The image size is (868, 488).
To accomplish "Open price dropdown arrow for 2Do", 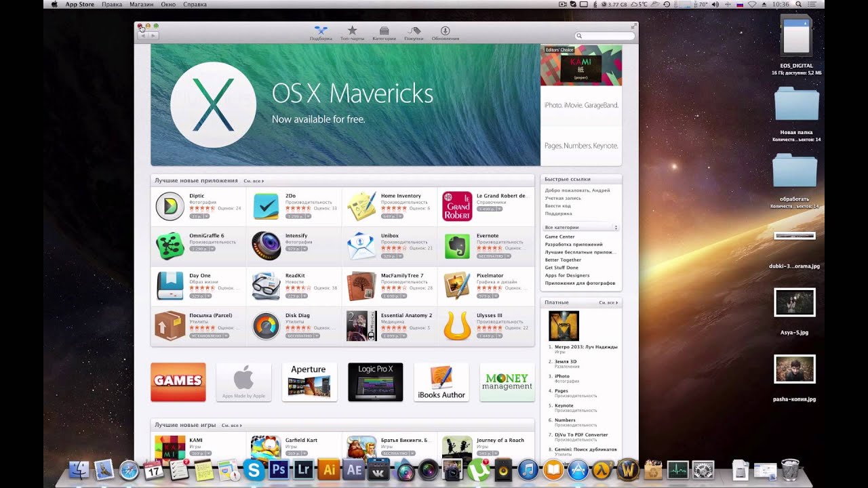I will [x=309, y=216].
